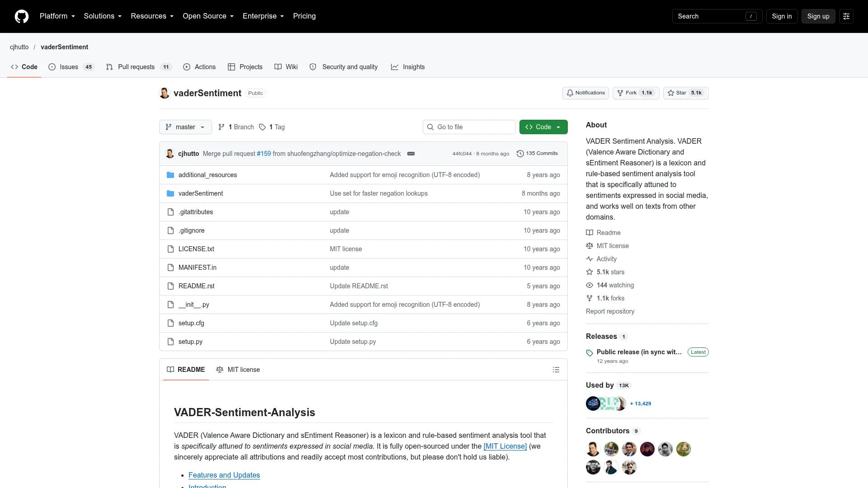The width and height of the screenshot is (868, 488).
Task: Expand the Solutions menu
Action: click(103, 16)
